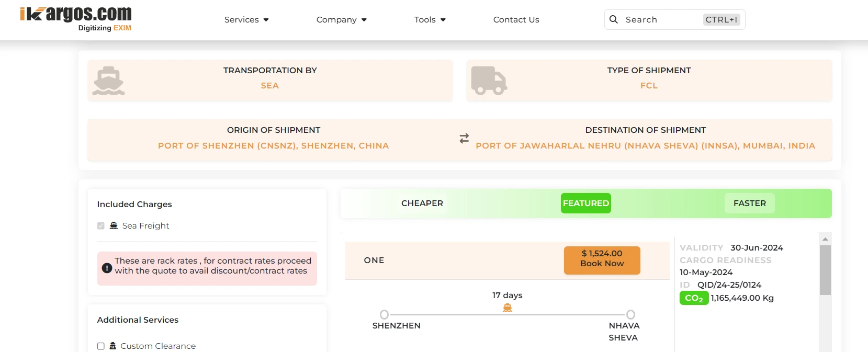Viewport: 868px width, 352px height.
Task: Click the search magnifier icon
Action: [614, 19]
